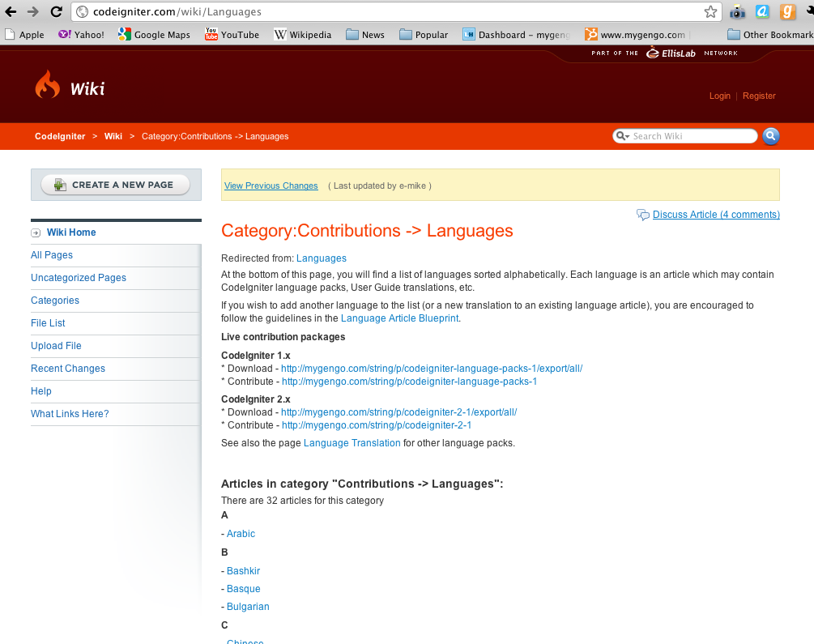This screenshot has height=644, width=814.
Task: Go forward with the browser forward arrow
Action: coord(32,11)
